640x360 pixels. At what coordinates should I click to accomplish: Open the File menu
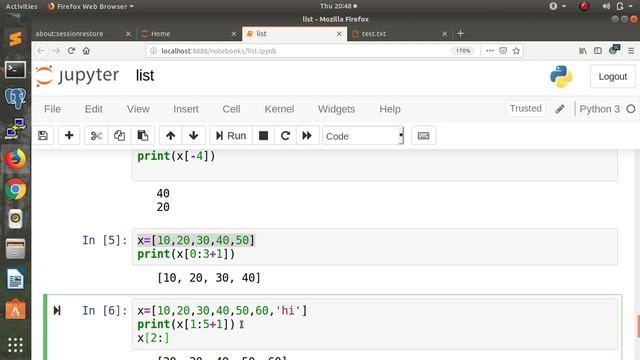pyautogui.click(x=52, y=109)
